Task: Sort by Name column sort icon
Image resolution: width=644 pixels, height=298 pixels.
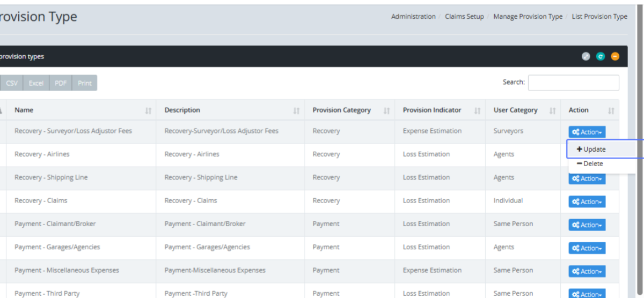Action: 148,110
